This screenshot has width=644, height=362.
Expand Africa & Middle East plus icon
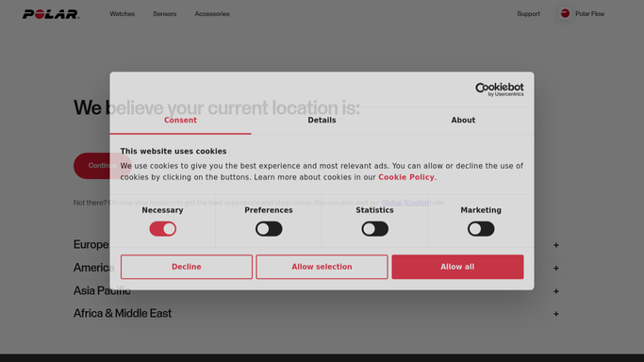[x=556, y=314]
